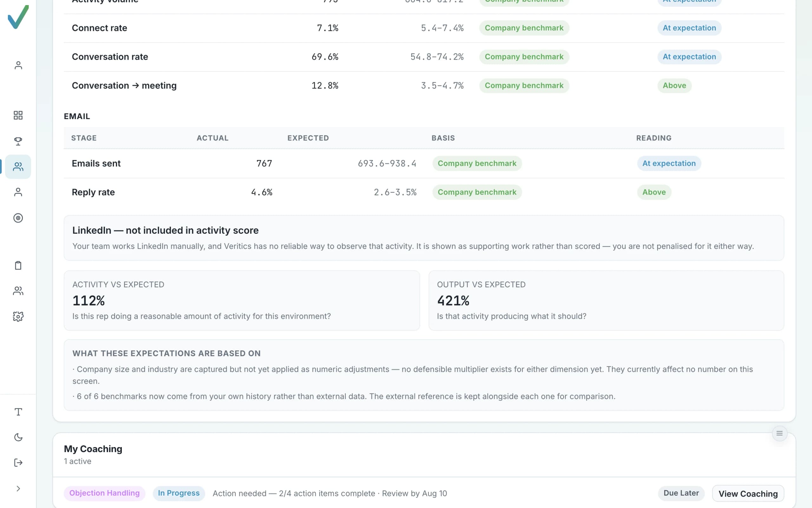
Task: Click Company benchmark badge in Connect rate row
Action: click(524, 28)
